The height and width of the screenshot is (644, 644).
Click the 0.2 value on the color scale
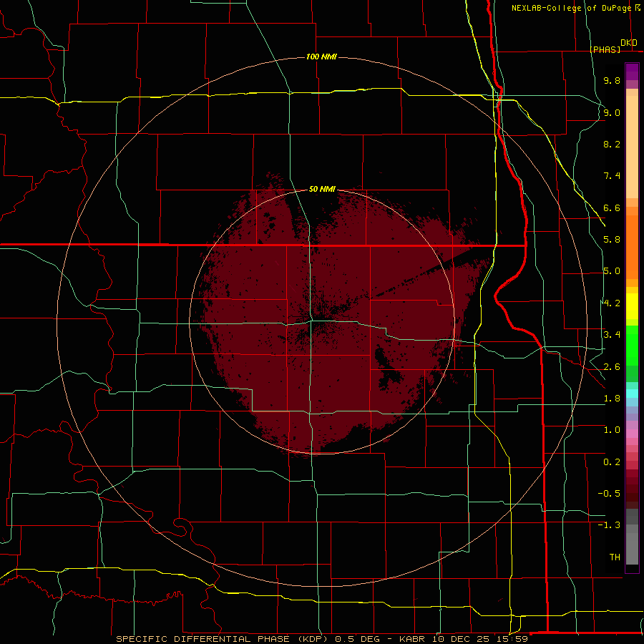pyautogui.click(x=612, y=462)
